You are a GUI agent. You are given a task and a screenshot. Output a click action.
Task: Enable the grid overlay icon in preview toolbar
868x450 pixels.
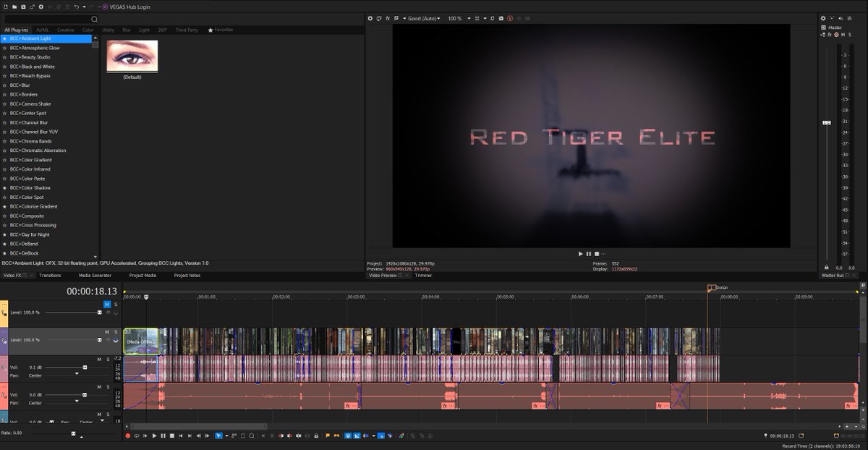click(477, 18)
